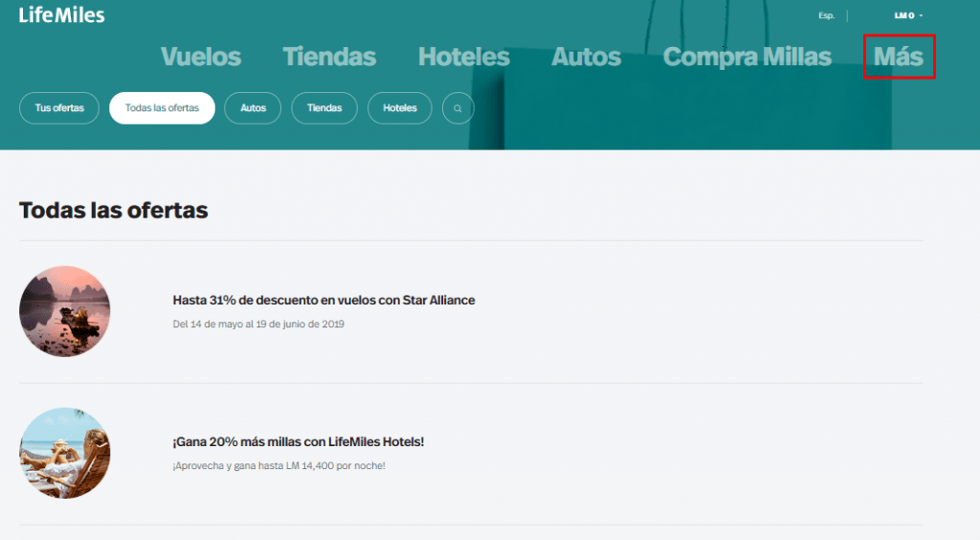980x540 pixels.
Task: Filter offers by Autos pill
Action: (x=253, y=108)
